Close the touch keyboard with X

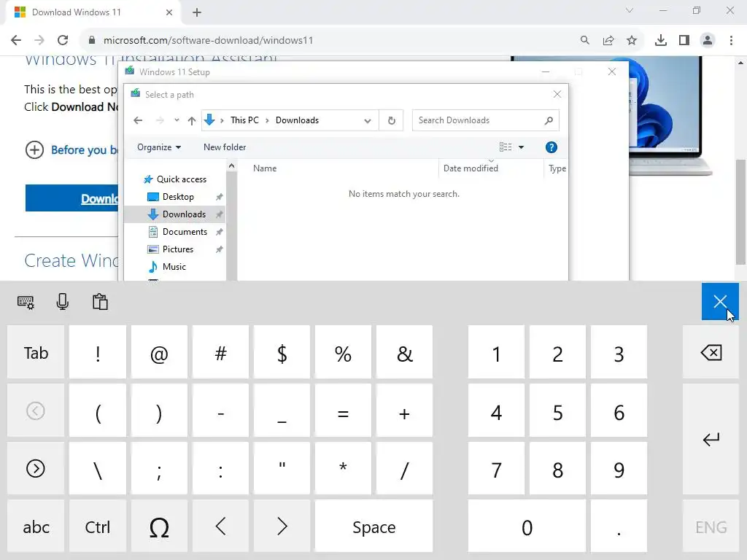(x=720, y=301)
